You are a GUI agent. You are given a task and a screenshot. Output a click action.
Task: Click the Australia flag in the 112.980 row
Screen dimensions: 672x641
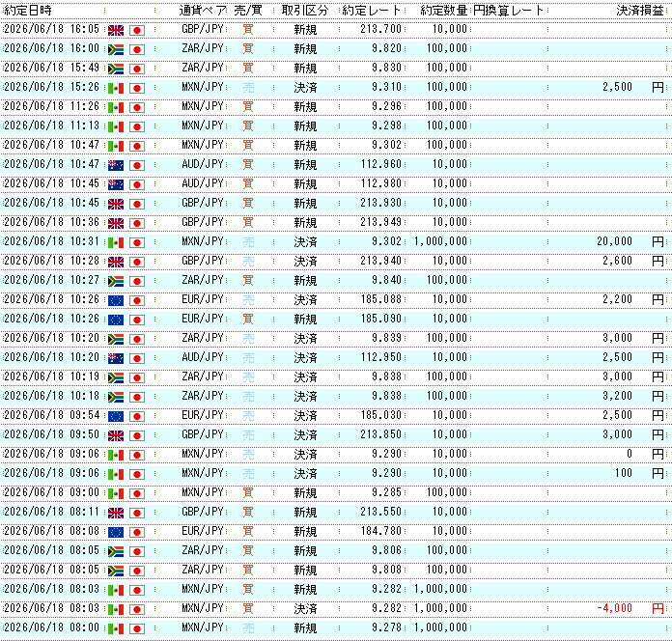tap(116, 184)
